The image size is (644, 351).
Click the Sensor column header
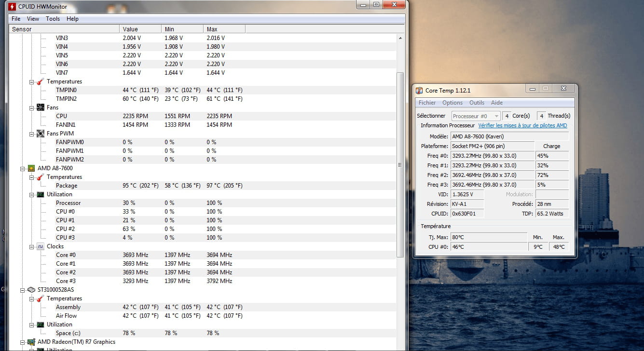pyautogui.click(x=64, y=29)
